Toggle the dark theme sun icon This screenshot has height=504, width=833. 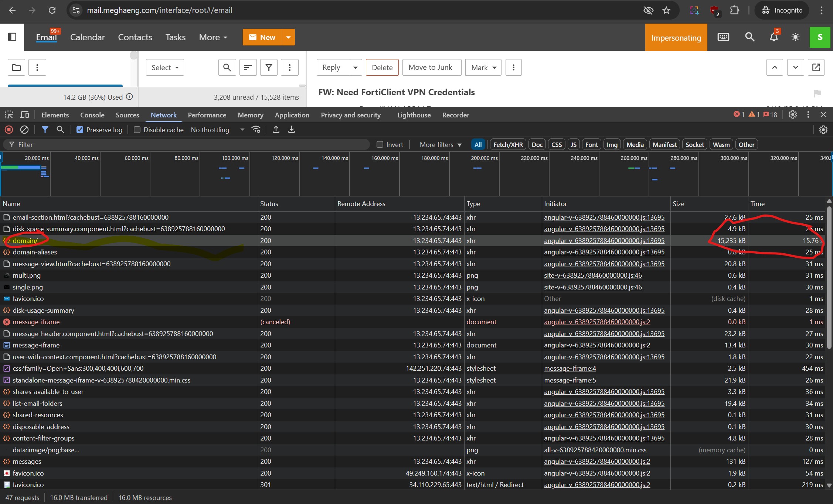pyautogui.click(x=795, y=37)
